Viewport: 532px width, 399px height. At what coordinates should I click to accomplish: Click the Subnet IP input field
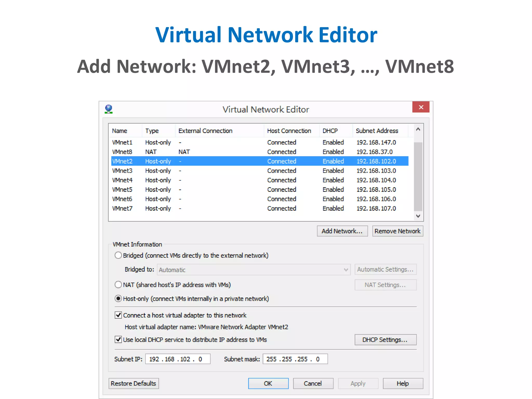click(x=177, y=359)
